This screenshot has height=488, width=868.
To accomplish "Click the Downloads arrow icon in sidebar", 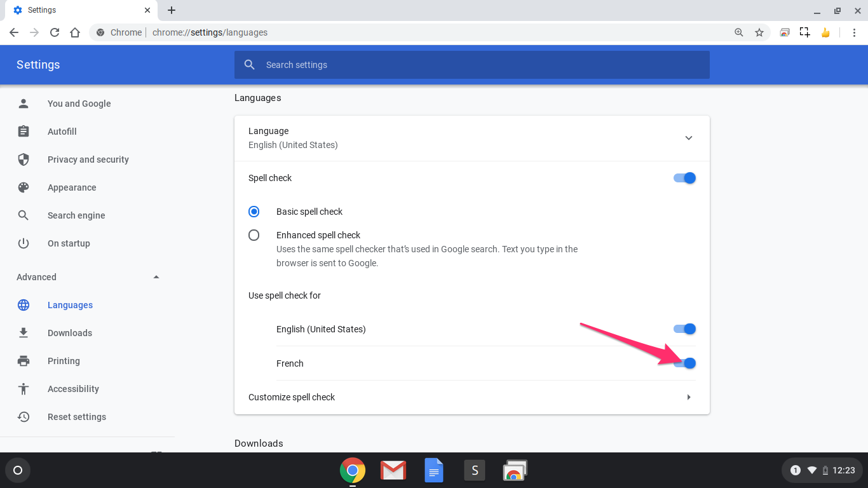I will pos(24,333).
